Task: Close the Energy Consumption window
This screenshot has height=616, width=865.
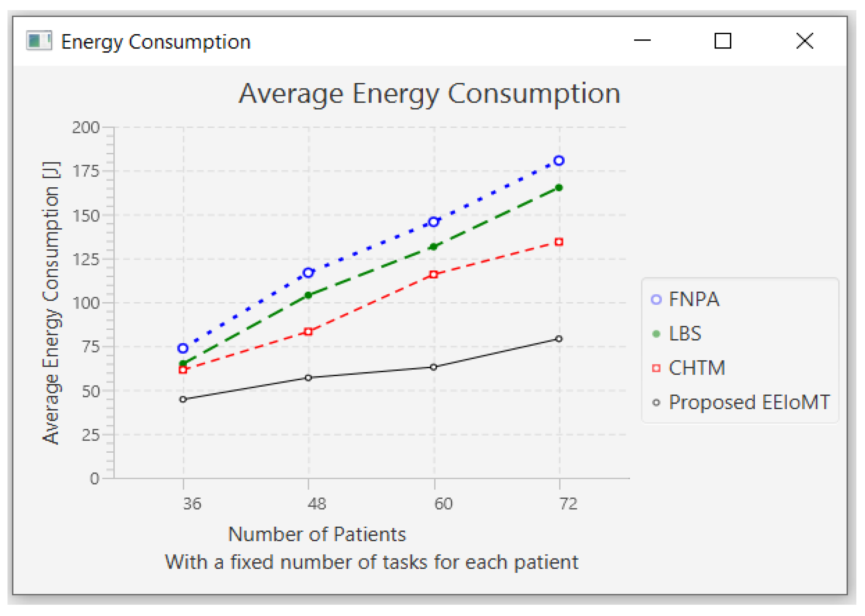Action: (x=804, y=41)
